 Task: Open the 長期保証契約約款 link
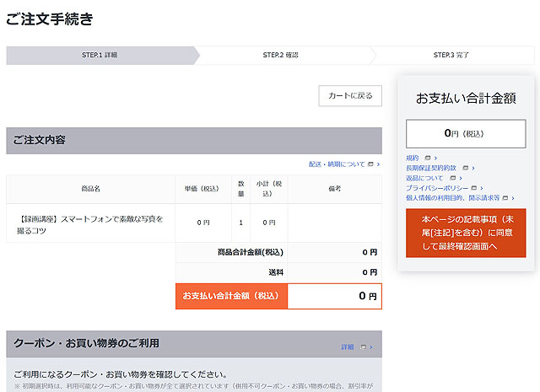tap(431, 168)
